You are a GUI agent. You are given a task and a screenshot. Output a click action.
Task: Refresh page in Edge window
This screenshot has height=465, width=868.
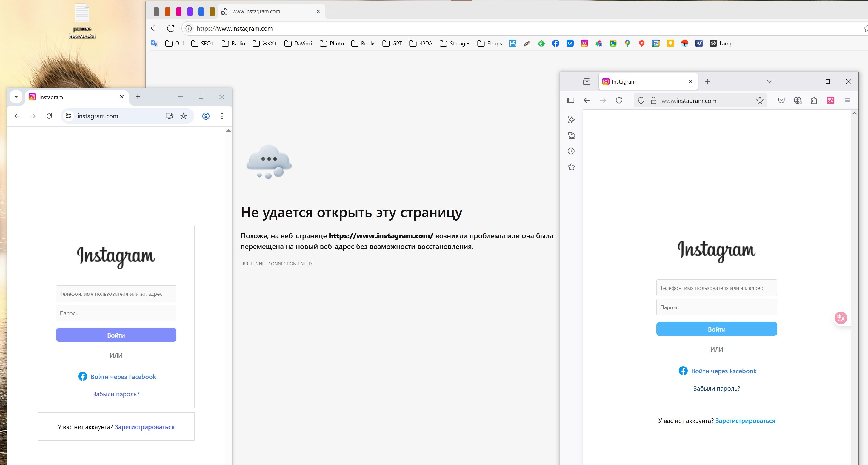tap(170, 28)
